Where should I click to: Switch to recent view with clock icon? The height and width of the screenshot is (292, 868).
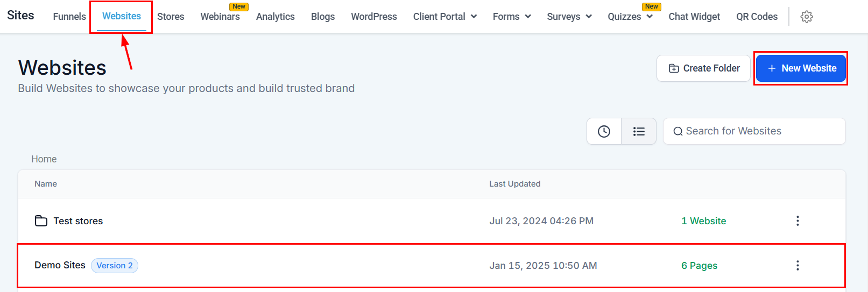click(604, 131)
